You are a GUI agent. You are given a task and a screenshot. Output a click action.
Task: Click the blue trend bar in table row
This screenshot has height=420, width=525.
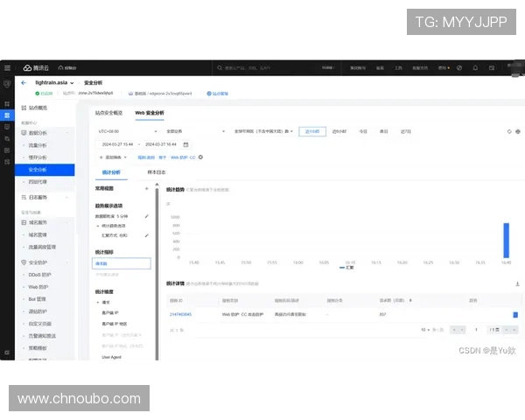coord(515,314)
